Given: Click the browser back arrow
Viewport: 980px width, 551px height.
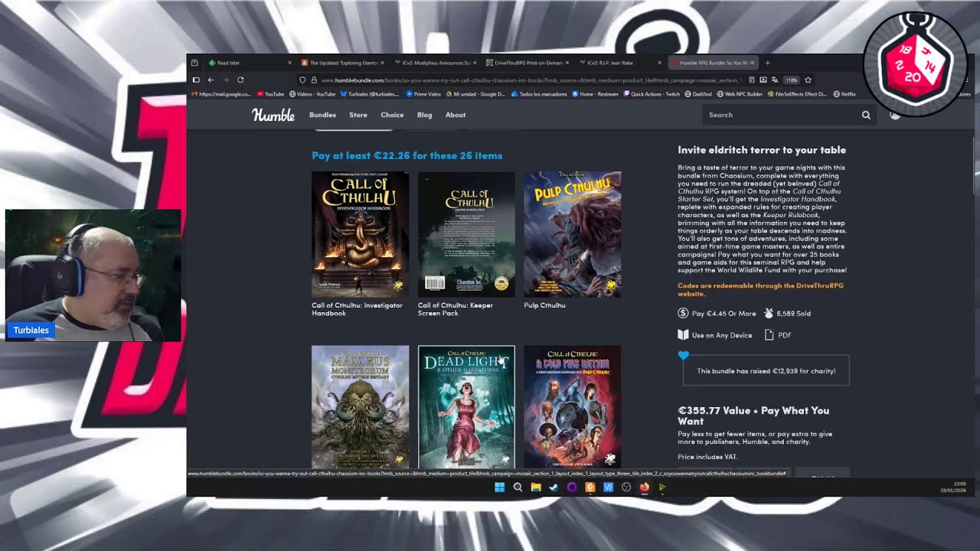Looking at the screenshot, I should tap(211, 80).
